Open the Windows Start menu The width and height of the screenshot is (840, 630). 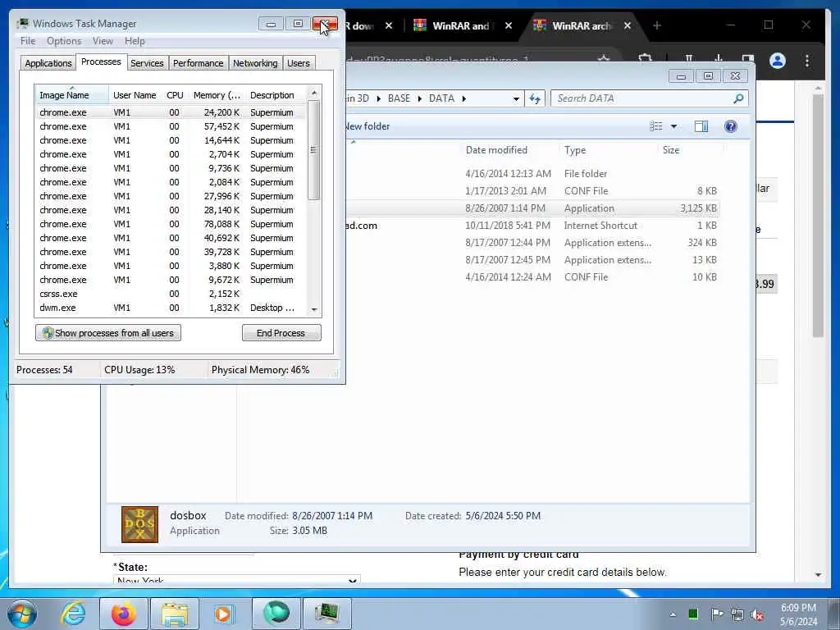point(22,614)
